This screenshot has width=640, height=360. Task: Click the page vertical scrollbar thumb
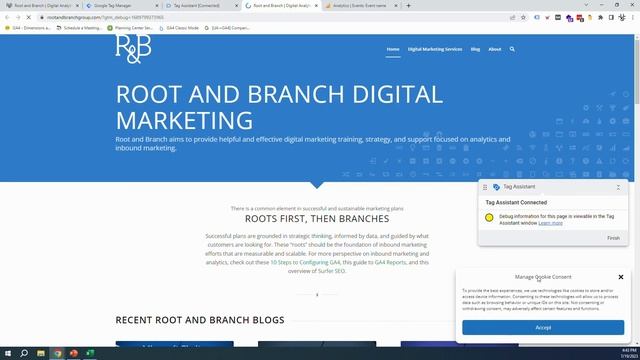point(637,71)
